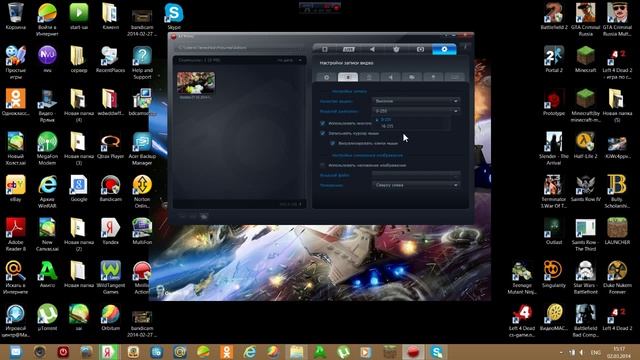Click the Skype icon in taskbar
The width and height of the screenshot is (640, 360).
(437, 352)
